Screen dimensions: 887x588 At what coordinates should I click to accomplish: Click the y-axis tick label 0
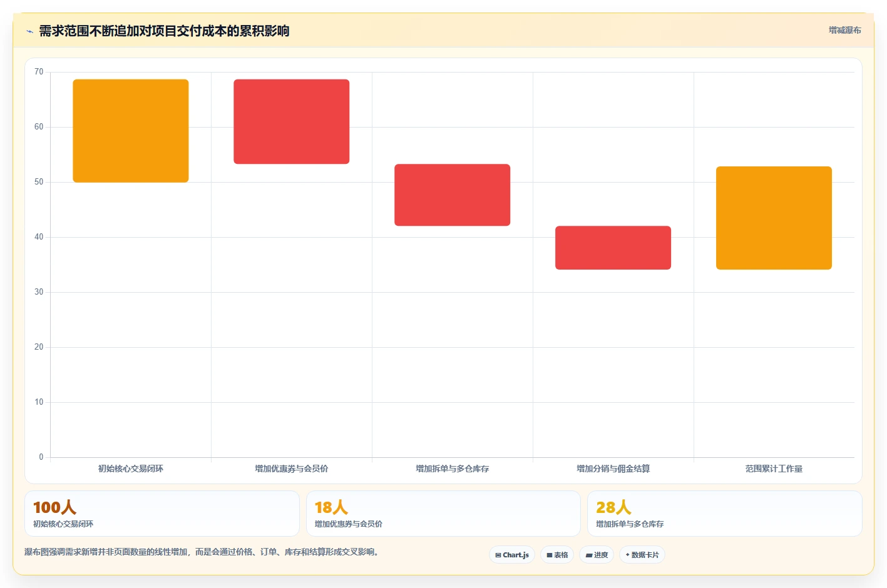coord(41,457)
